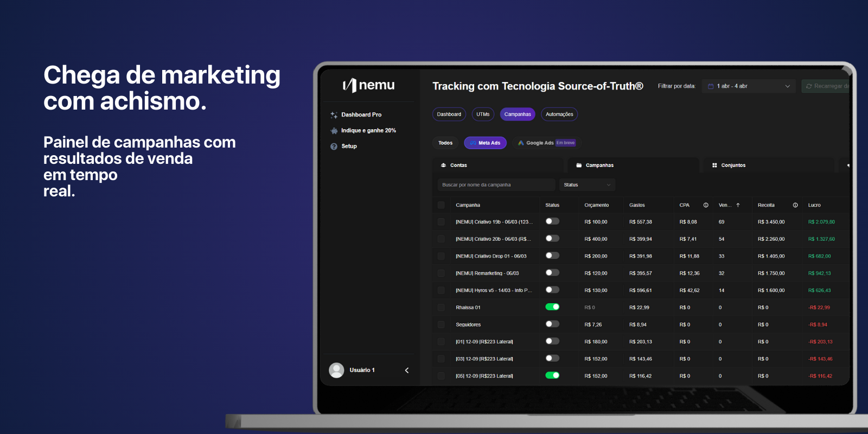Open the Campanhas section tab

tap(633, 165)
